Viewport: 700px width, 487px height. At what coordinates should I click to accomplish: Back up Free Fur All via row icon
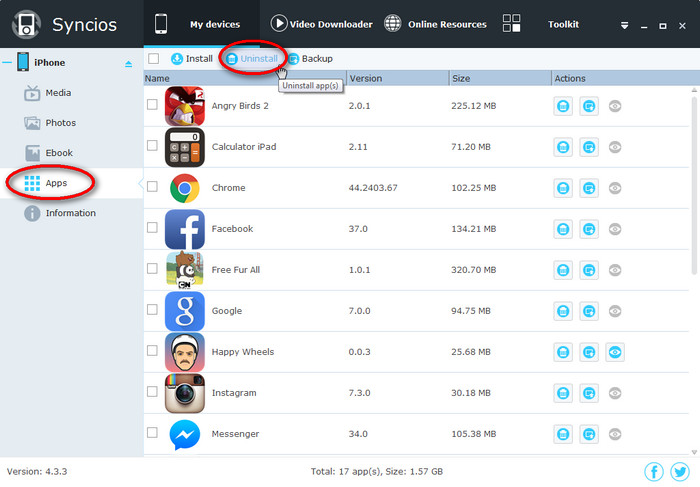coord(589,270)
